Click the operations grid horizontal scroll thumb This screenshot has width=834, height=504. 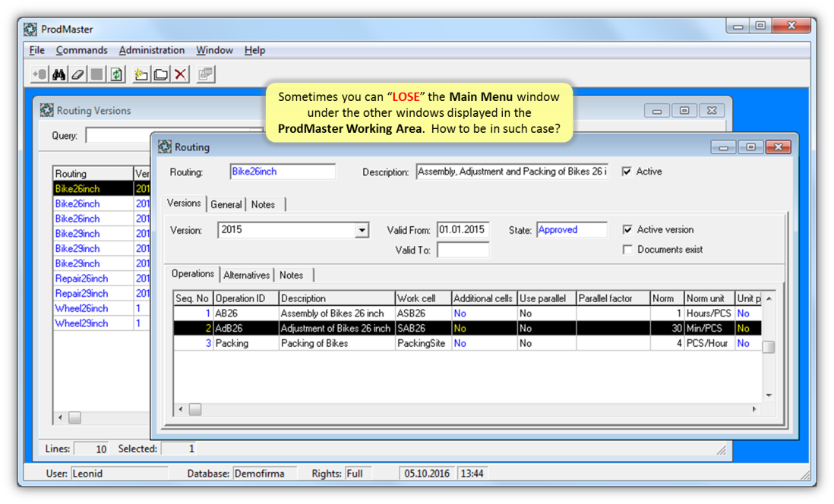point(195,409)
